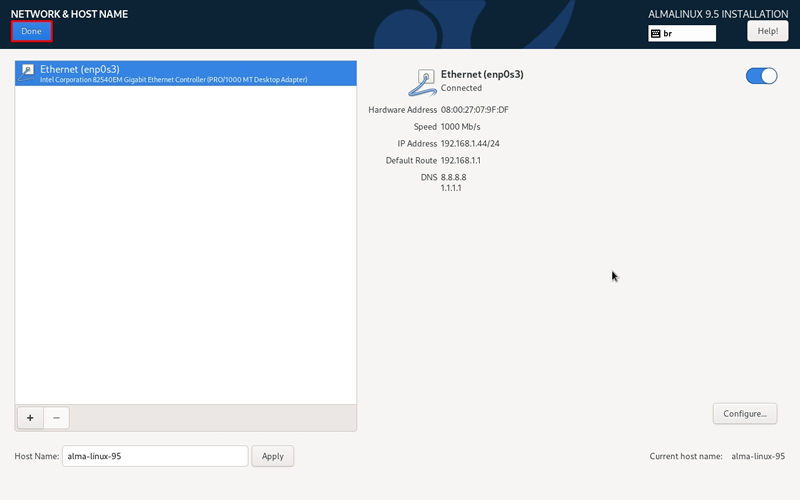Viewport: 800px width, 500px height.
Task: Remove the selected device with minus
Action: coord(57,418)
